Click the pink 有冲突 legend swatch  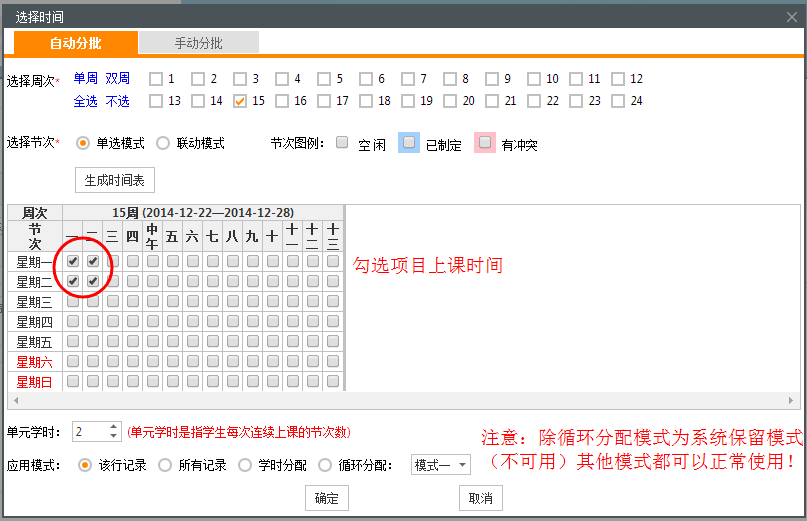[x=485, y=143]
